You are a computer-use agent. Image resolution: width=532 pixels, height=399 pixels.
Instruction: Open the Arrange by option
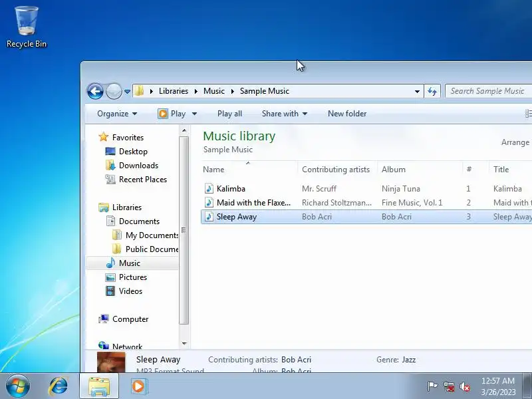(517, 142)
